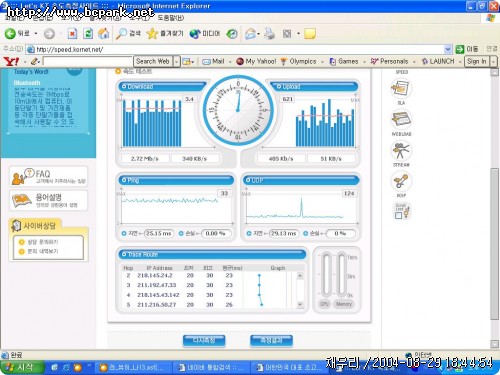
Task: Click the FAQ link in left panel
Action: point(49,177)
